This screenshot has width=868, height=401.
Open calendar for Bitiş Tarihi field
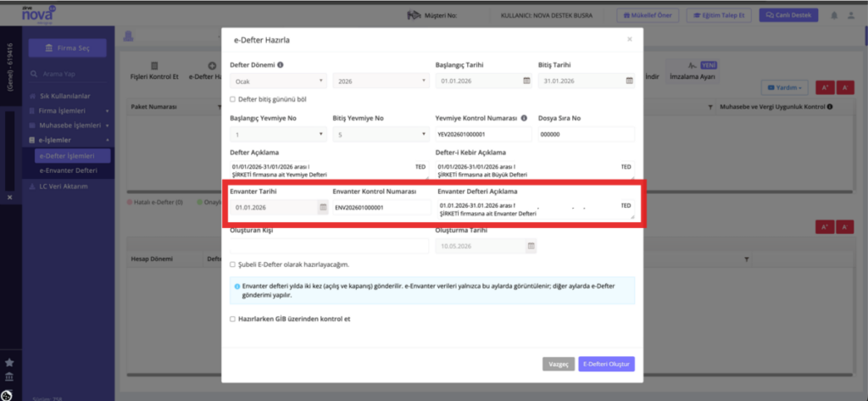(630, 81)
